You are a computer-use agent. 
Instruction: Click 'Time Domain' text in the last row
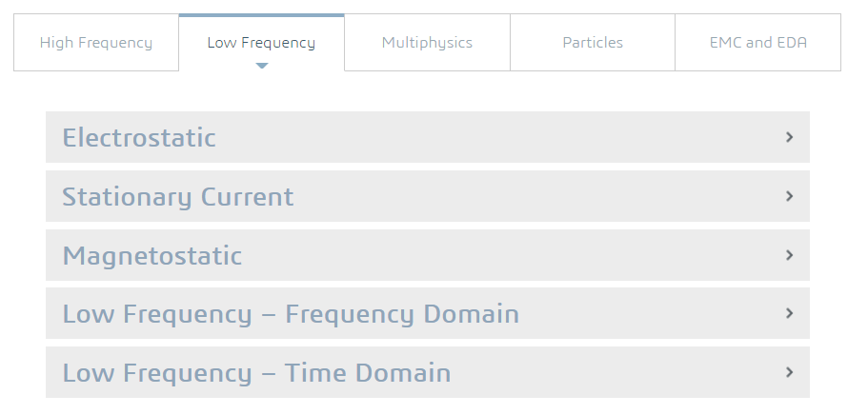click(x=382, y=373)
